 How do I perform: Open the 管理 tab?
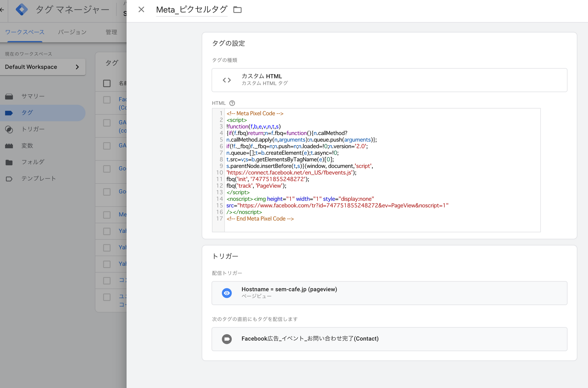tap(111, 32)
